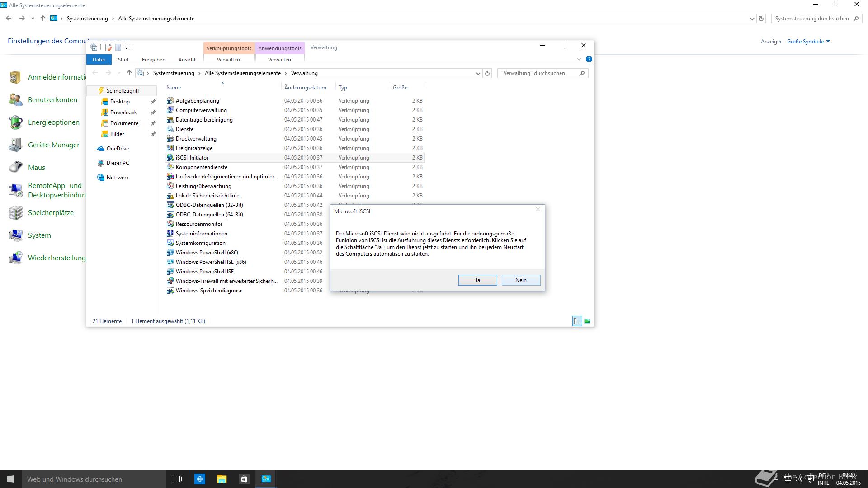Sort list by Änderungsdatum column

305,88
